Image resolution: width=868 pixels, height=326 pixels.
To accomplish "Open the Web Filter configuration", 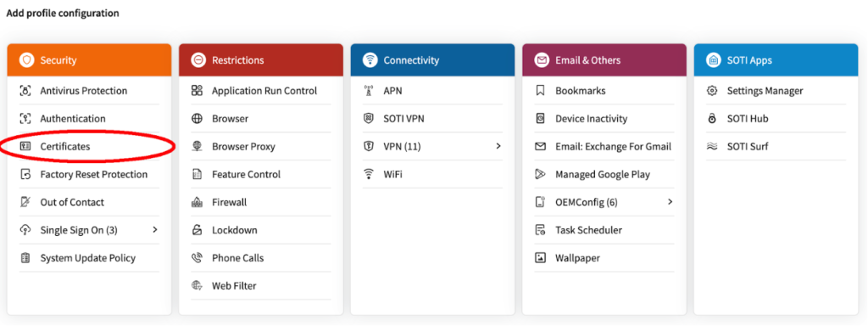I will click(261, 286).
